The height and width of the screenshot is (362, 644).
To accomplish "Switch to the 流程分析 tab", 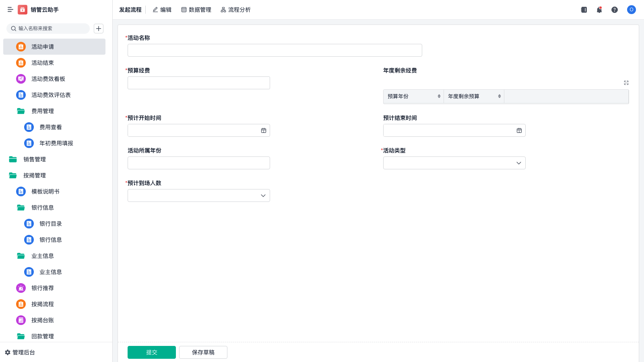I will click(235, 10).
